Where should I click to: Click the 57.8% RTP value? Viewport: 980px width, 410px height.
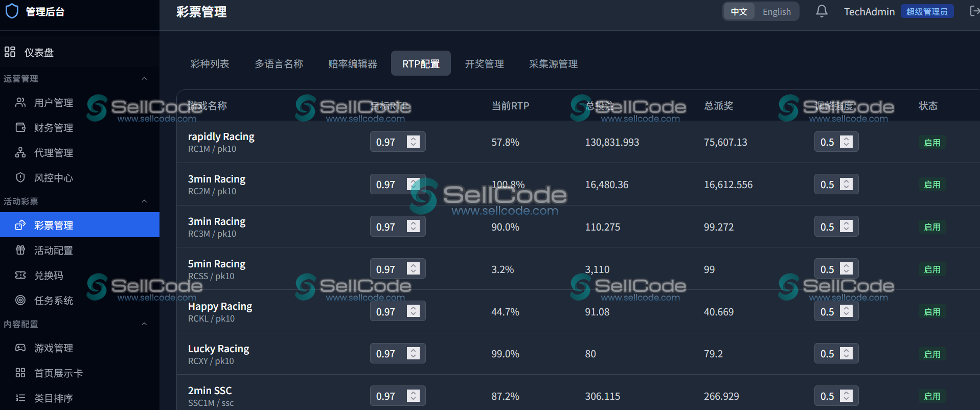[505, 142]
